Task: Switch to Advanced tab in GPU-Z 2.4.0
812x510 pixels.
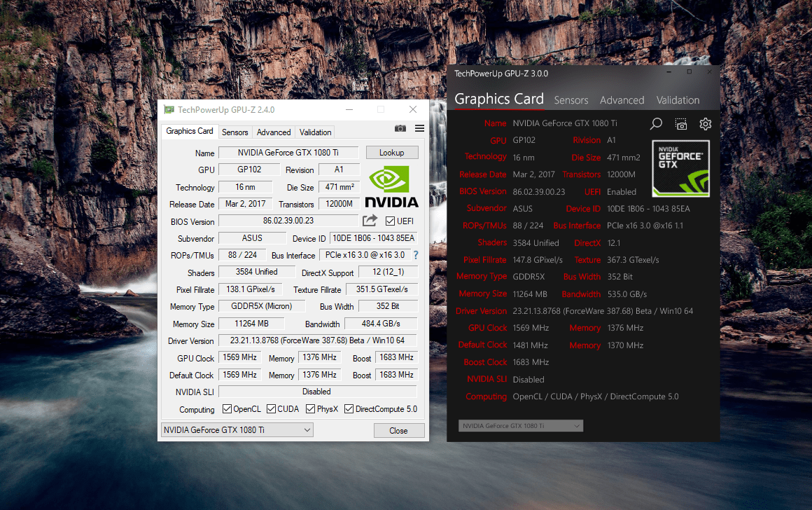Action: pyautogui.click(x=274, y=132)
